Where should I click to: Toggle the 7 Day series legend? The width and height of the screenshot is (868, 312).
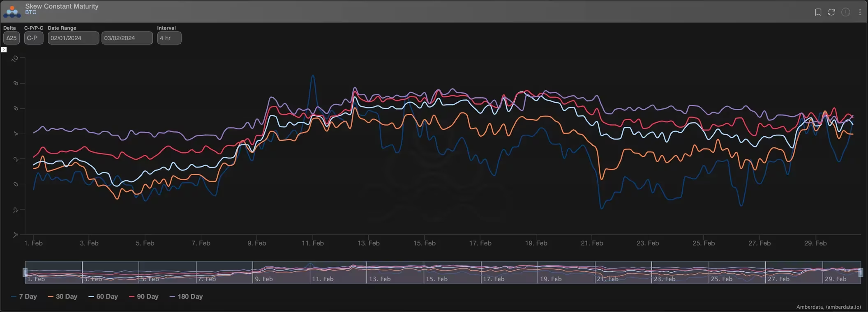click(x=24, y=296)
